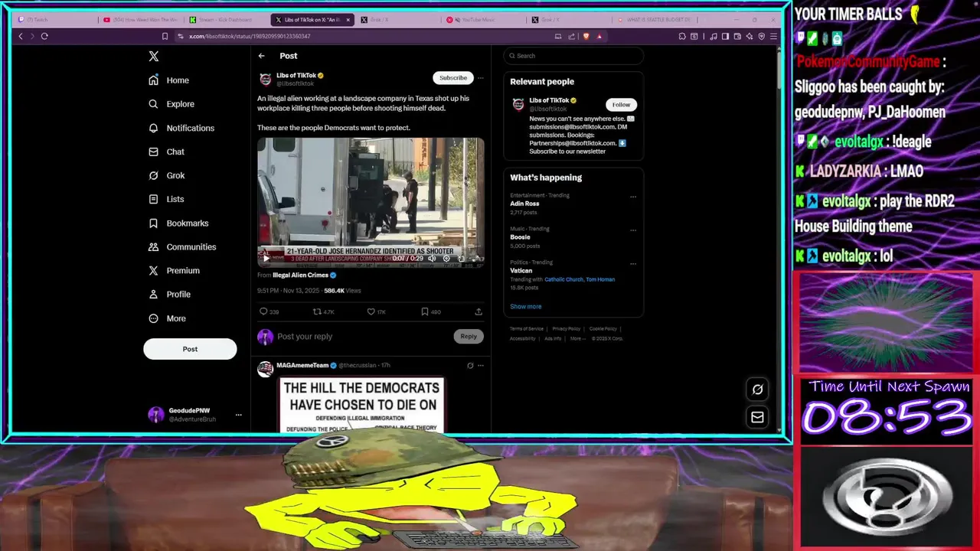Open Illegal Alien Crimes source link
The image size is (980, 551).
click(300, 275)
